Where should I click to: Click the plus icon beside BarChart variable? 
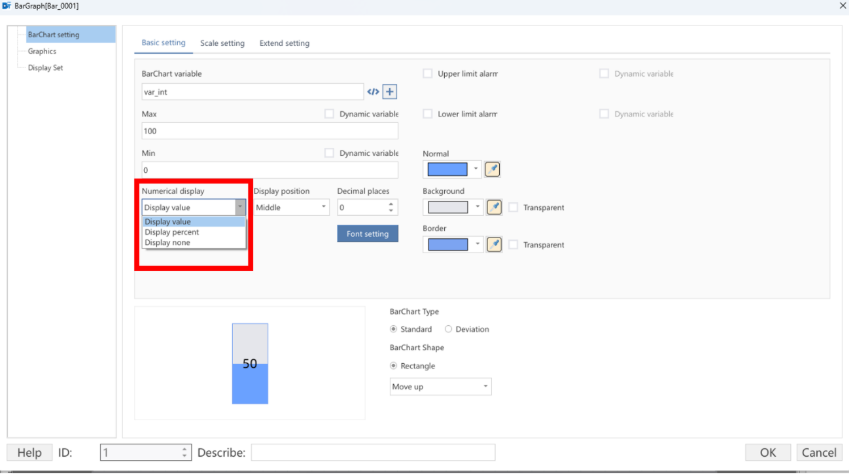pyautogui.click(x=389, y=92)
